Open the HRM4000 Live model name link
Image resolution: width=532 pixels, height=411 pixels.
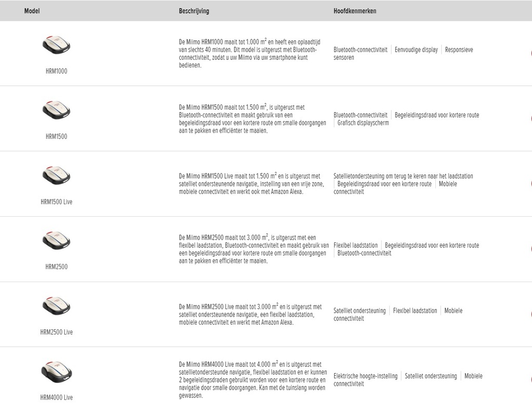click(x=56, y=397)
